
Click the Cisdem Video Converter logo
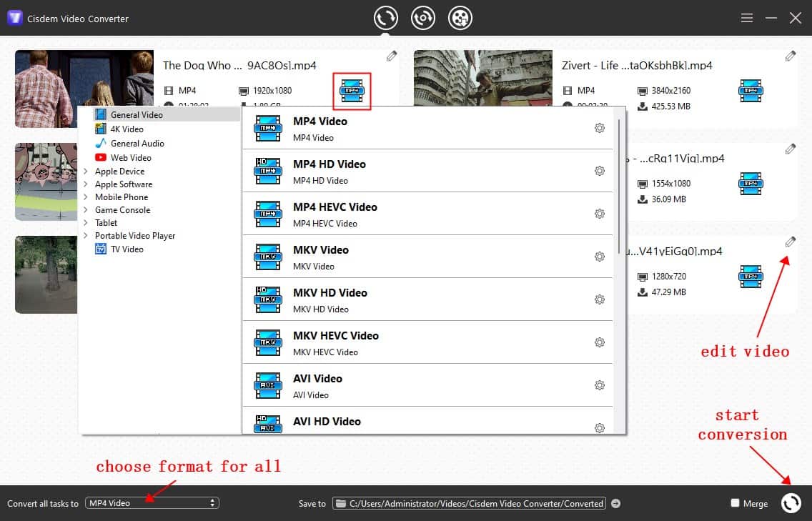click(14, 18)
